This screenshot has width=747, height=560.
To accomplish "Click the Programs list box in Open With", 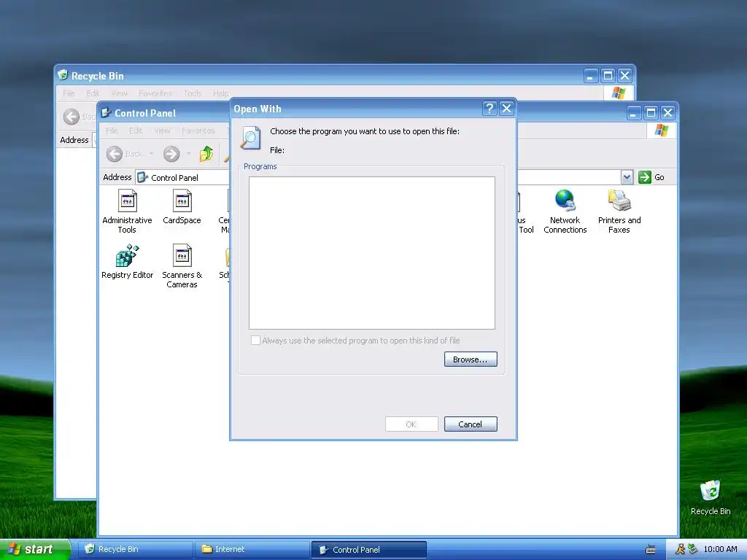I will (x=371, y=253).
